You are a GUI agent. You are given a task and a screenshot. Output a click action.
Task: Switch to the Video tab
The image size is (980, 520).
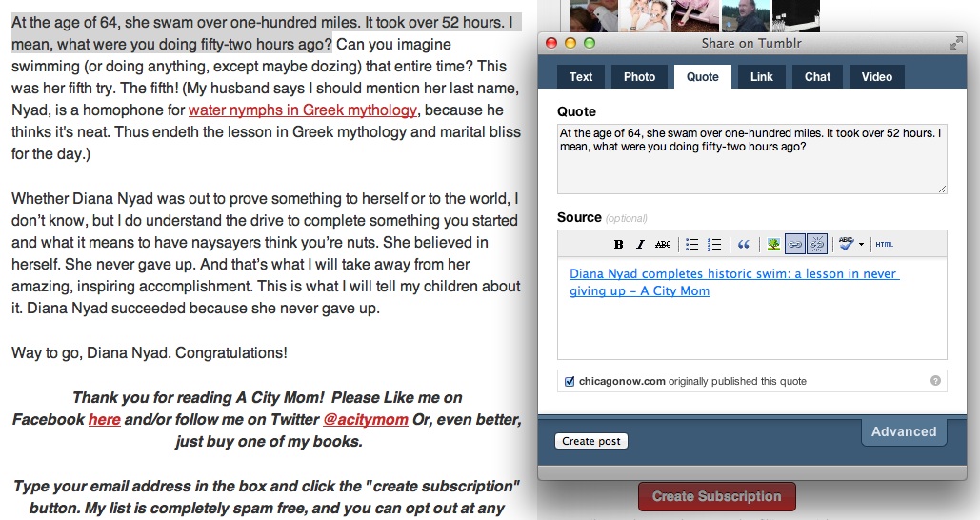pos(877,77)
